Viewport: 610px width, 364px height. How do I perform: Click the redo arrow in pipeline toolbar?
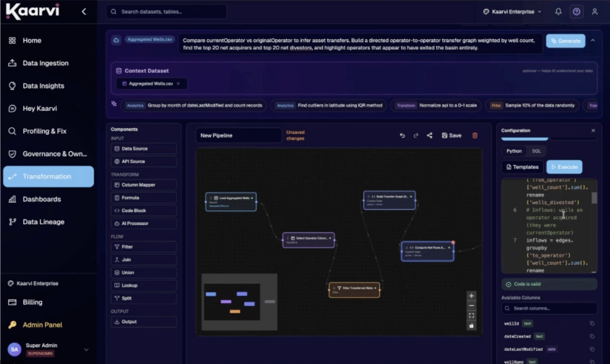[416, 135]
